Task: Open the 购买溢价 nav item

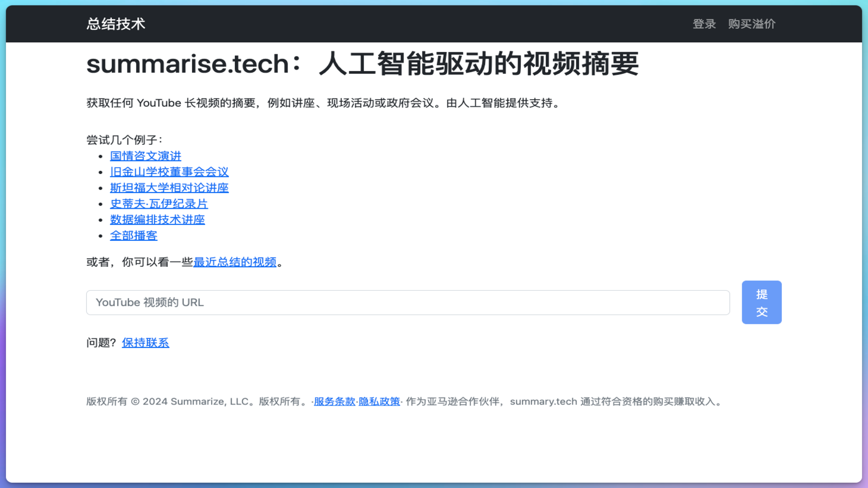Action: [751, 24]
